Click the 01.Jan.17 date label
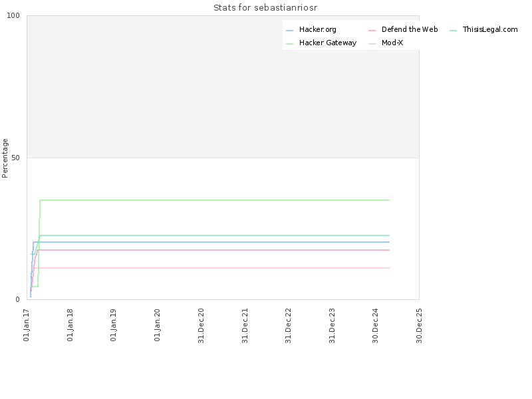 pos(27,325)
